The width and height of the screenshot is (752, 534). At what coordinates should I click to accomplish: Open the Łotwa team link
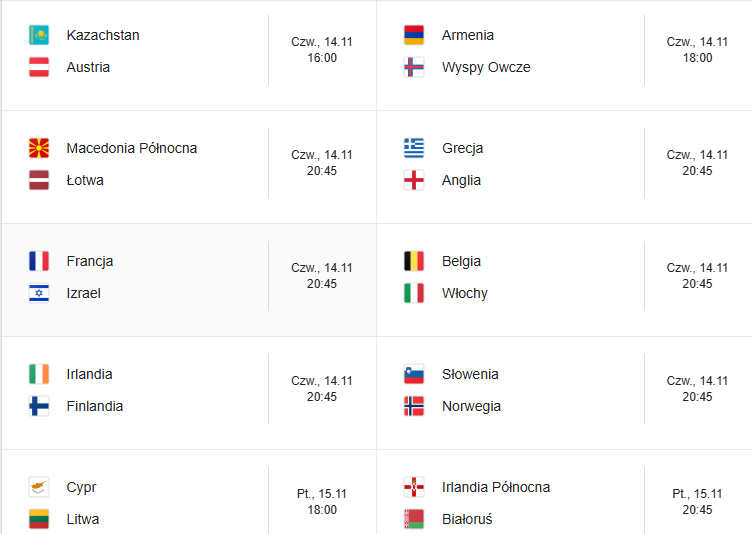pos(85,180)
